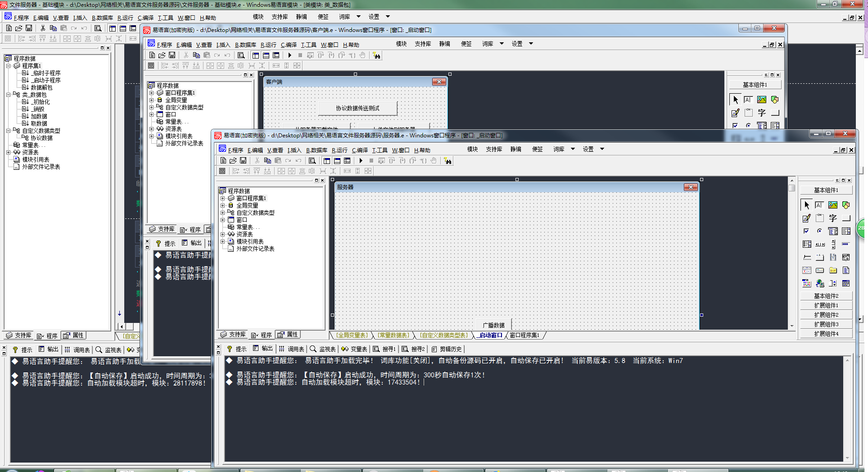Click 基本组件1 header in client component box
Screen dimensions: 868x472
point(755,85)
